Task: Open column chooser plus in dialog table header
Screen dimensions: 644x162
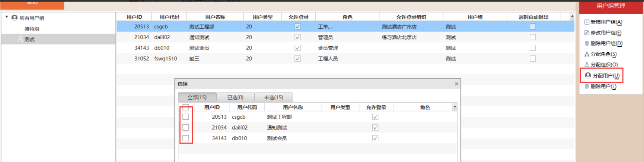Action: 455,107
